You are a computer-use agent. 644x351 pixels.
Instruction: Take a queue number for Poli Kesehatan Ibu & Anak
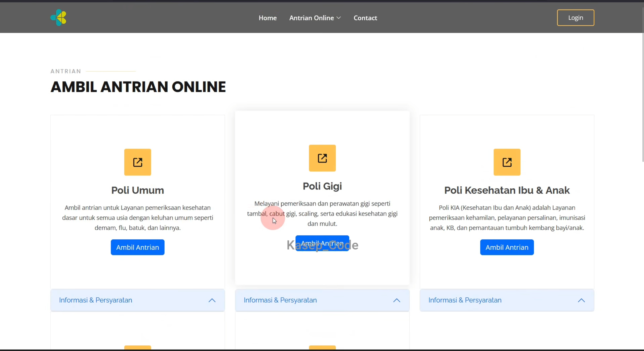tap(507, 247)
